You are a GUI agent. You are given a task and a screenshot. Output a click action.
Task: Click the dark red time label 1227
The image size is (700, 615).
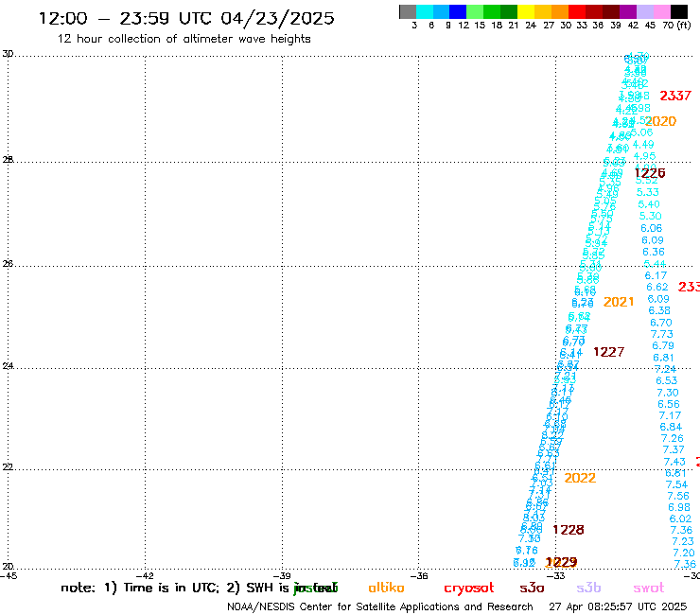pos(608,352)
